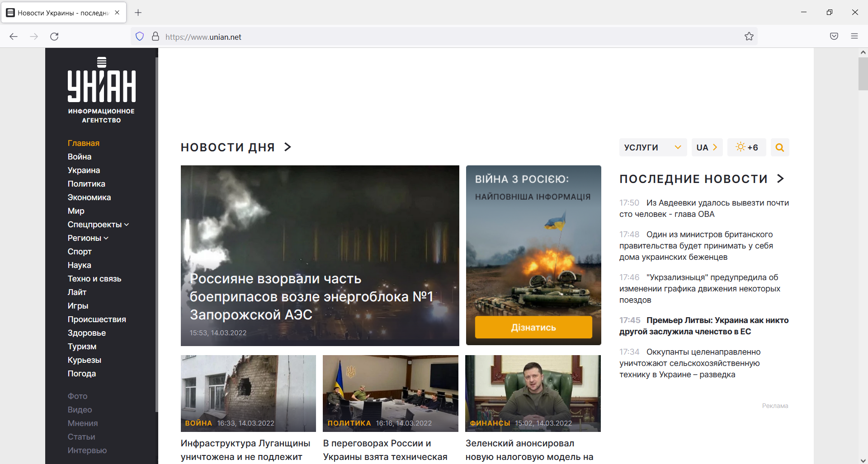This screenshot has height=464, width=868.
Task: Bookmark page with the star icon
Action: click(749, 36)
